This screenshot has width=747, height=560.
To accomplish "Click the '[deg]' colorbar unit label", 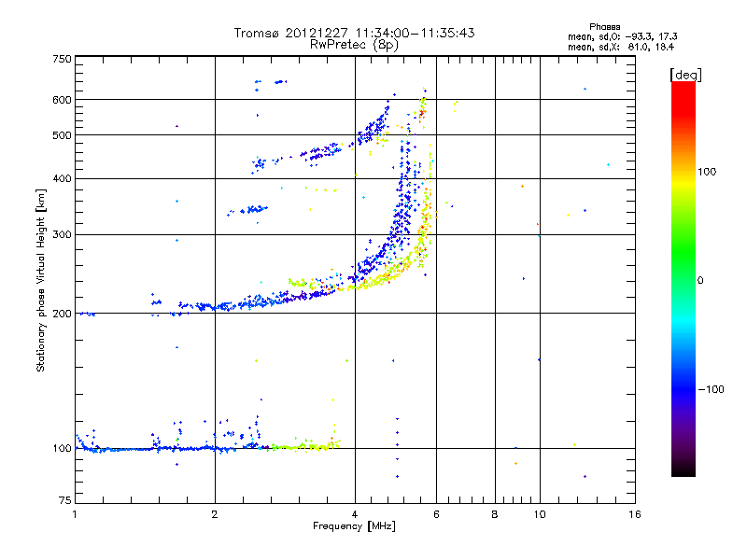I will 685,75.
